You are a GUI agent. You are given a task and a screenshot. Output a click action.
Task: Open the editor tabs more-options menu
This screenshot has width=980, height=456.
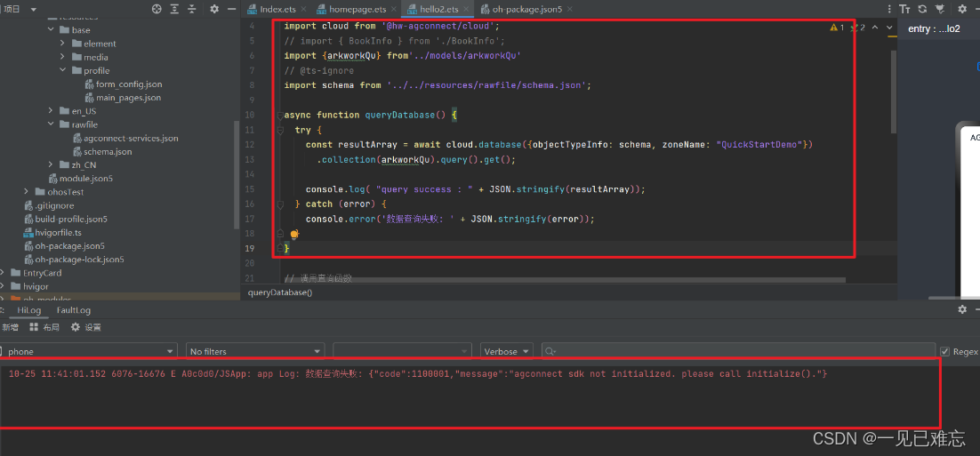(889, 9)
